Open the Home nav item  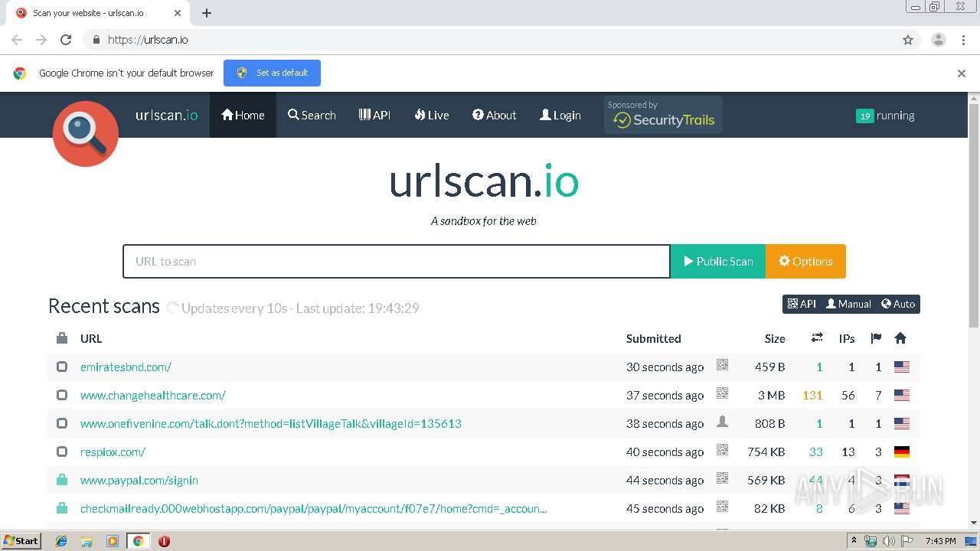(243, 116)
